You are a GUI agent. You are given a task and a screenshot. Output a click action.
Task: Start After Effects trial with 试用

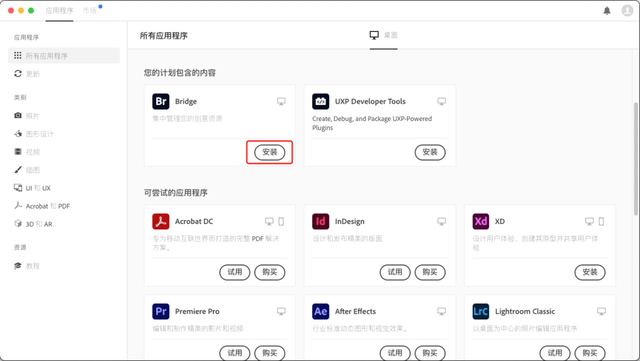[395, 353]
